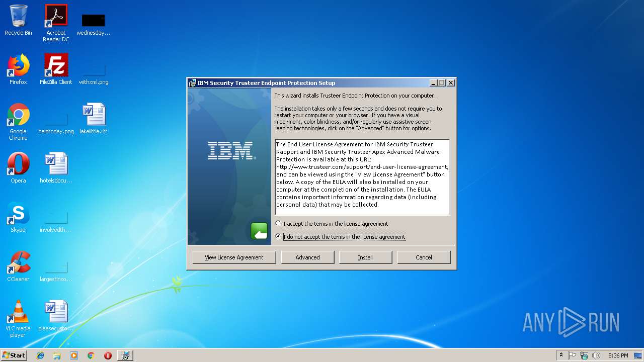The width and height of the screenshot is (644, 362).
Task: Click the clock showing 8:36 PM
Action: (x=618, y=355)
